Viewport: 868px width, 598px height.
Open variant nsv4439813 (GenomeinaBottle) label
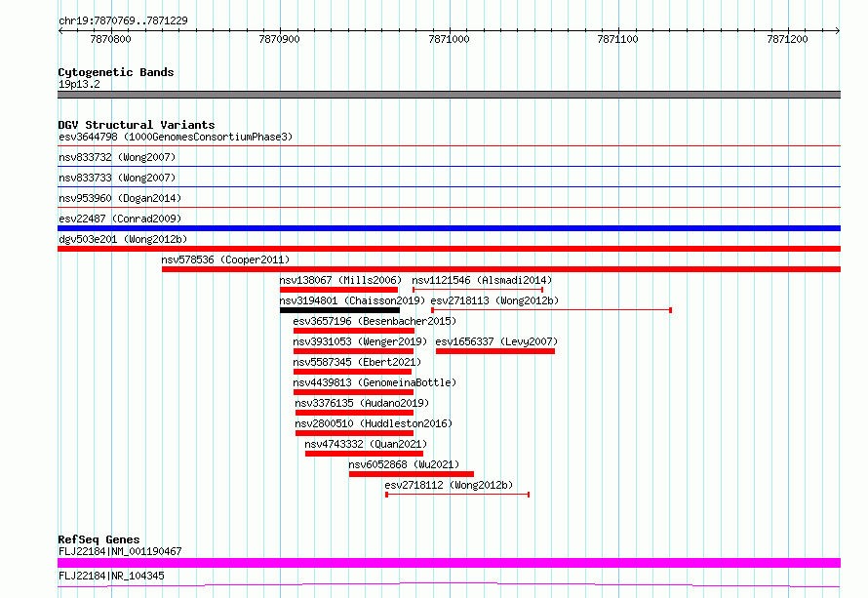(x=375, y=382)
